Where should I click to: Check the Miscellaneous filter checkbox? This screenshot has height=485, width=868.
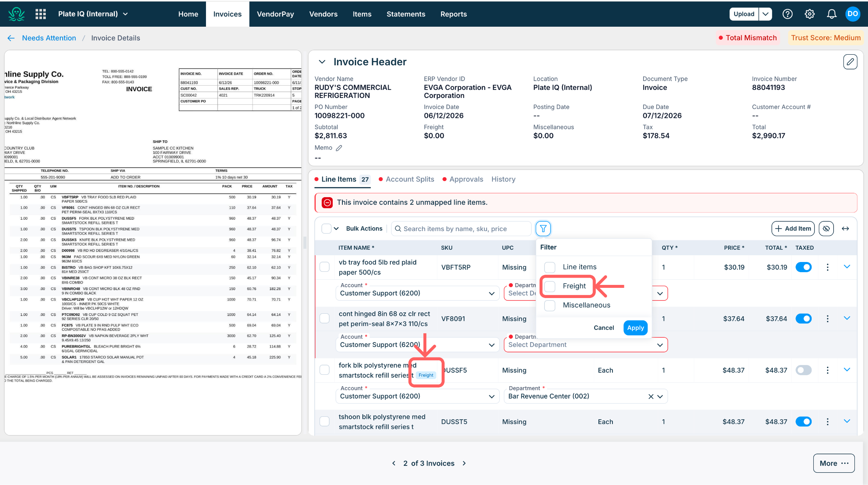click(550, 305)
